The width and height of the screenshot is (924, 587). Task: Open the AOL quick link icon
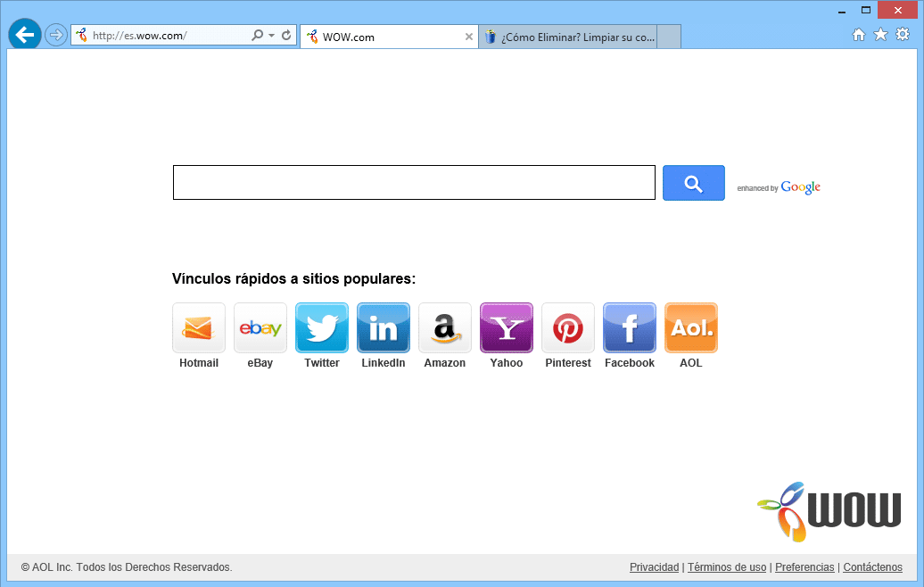[691, 327]
